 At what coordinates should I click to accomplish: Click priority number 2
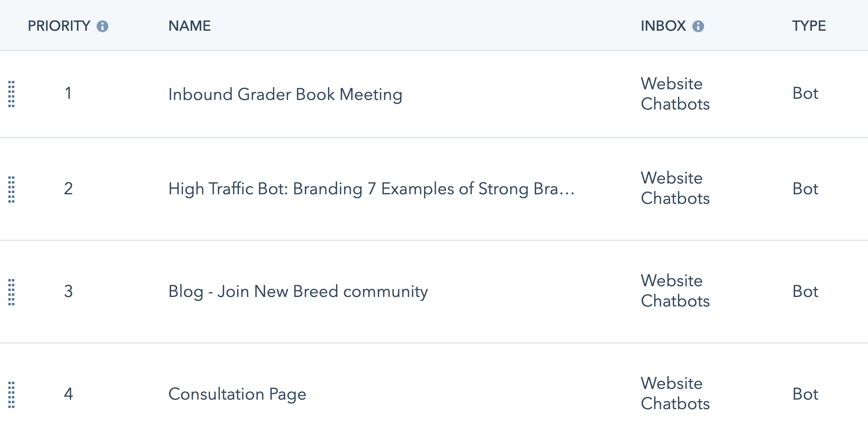pyautogui.click(x=68, y=188)
